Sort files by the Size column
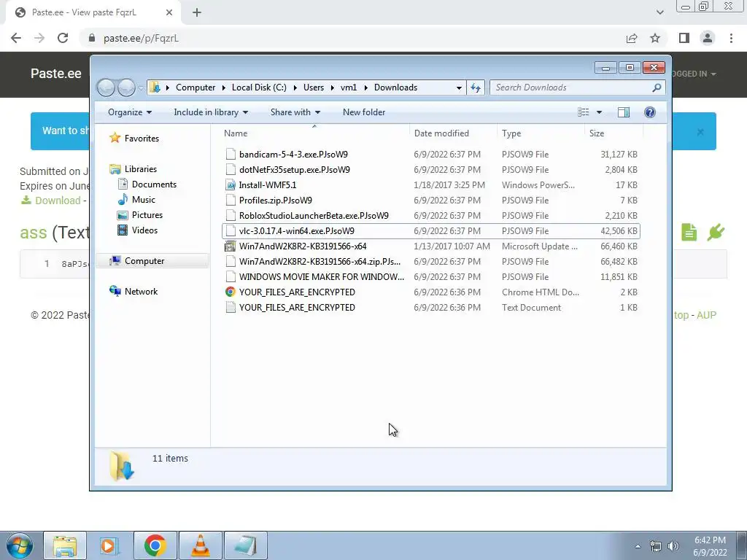This screenshot has height=560, width=747. click(614, 133)
